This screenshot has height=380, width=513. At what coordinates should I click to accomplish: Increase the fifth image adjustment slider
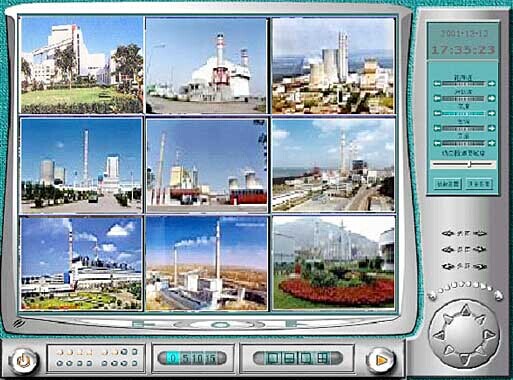[491, 143]
